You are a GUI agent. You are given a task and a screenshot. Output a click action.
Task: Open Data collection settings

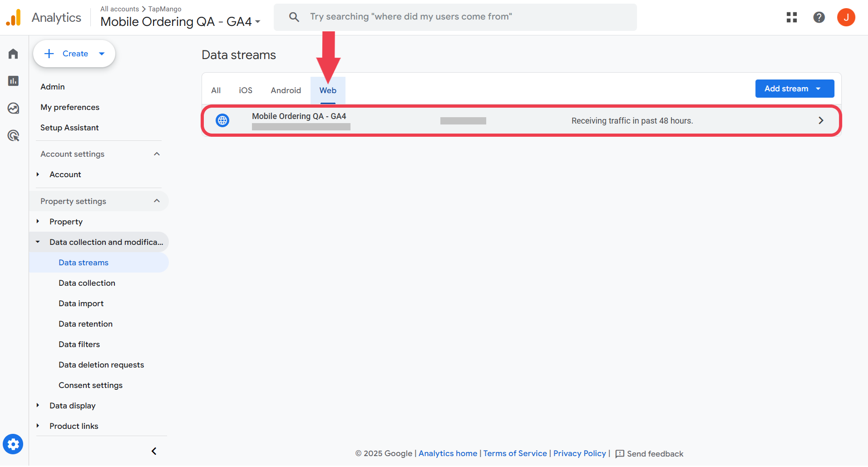[87, 283]
